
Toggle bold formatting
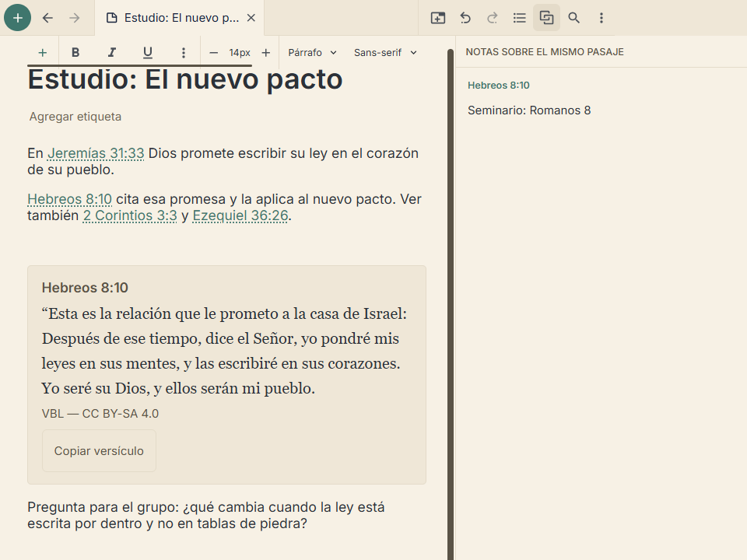75,52
